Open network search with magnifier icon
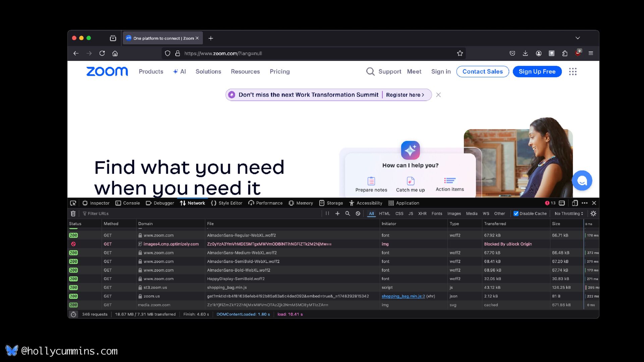644x362 pixels. (347, 214)
